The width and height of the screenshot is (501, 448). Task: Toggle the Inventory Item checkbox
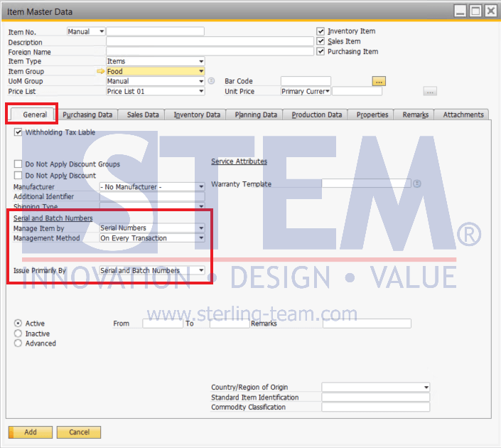tap(320, 31)
